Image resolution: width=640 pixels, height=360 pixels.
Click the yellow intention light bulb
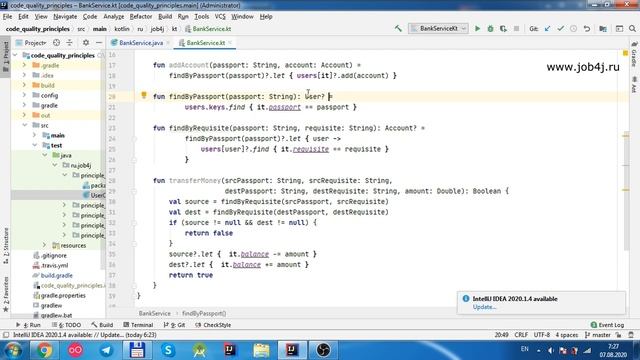(x=144, y=95)
